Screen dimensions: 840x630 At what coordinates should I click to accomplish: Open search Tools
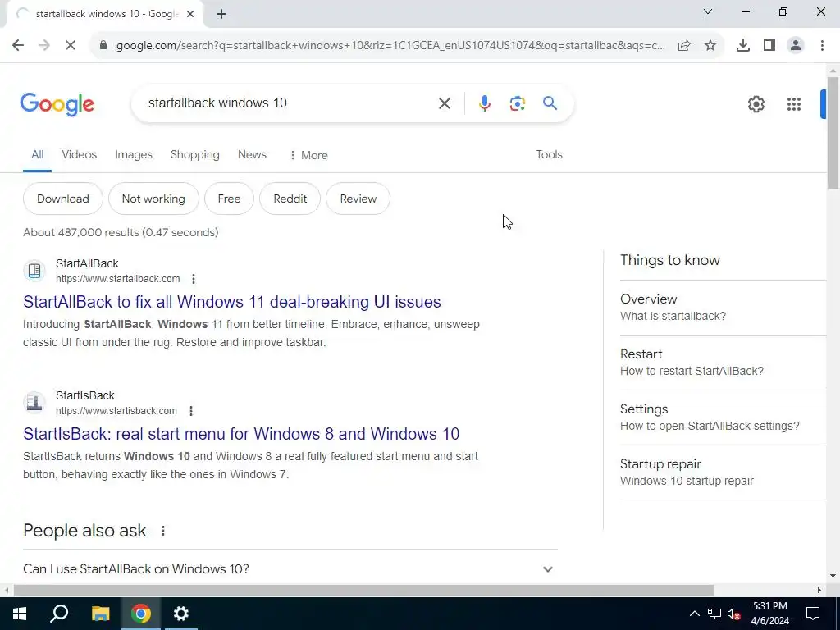tap(549, 154)
